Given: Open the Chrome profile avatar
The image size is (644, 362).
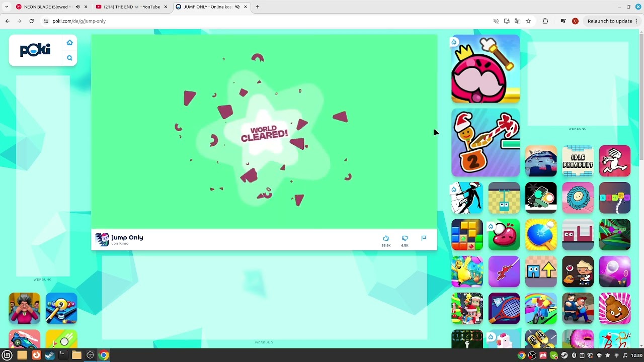Looking at the screenshot, I should pyautogui.click(x=575, y=21).
